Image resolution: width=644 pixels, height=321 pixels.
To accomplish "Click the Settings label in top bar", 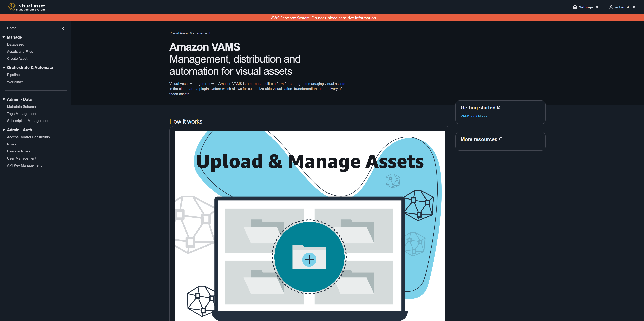I will [586, 7].
